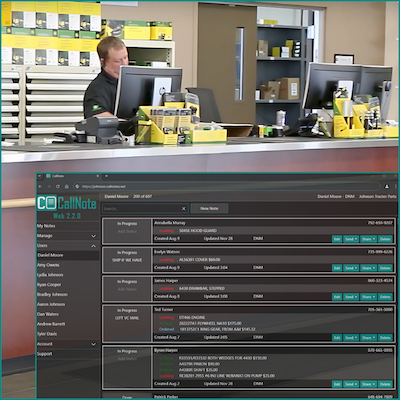Open Send dropdown on James Harper note

(x=351, y=297)
